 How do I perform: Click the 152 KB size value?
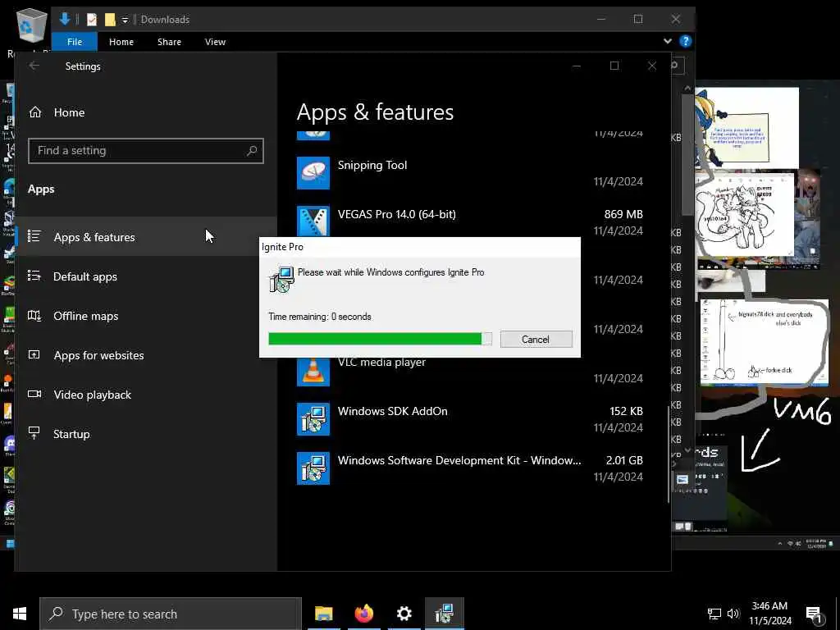626,412
